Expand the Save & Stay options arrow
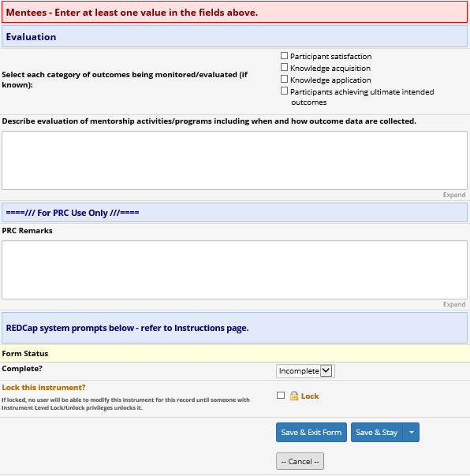The image size is (470, 476). tap(412, 433)
